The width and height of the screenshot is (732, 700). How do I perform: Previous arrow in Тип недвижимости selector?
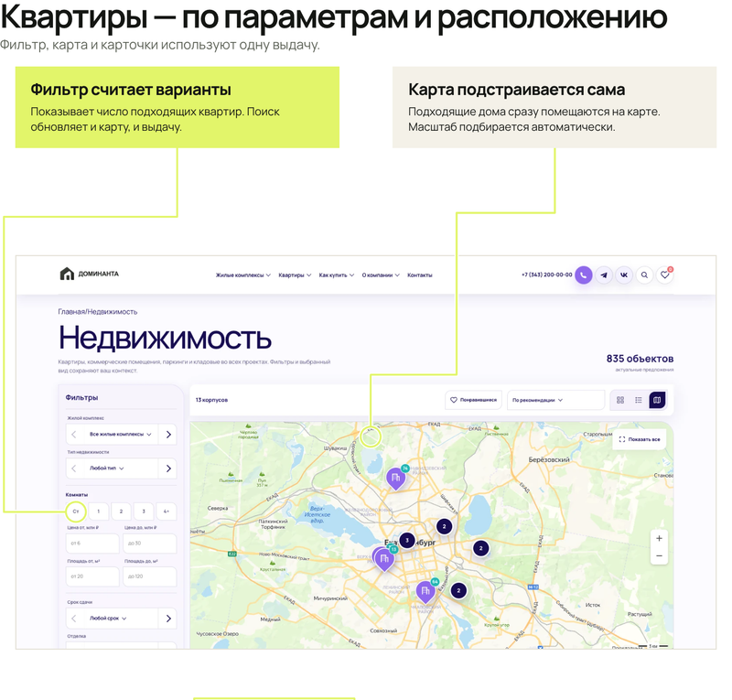pyautogui.click(x=74, y=468)
